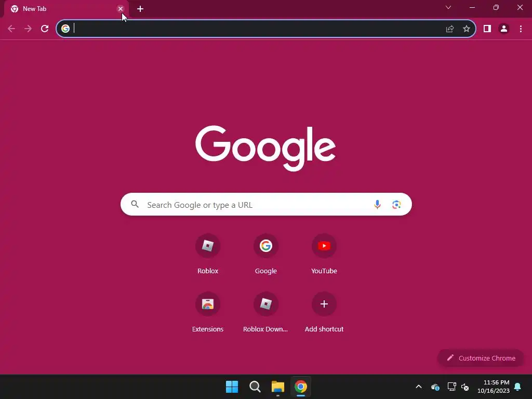Viewport: 532px width, 399px height.
Task: Click Customize Chrome button
Action: 481,358
